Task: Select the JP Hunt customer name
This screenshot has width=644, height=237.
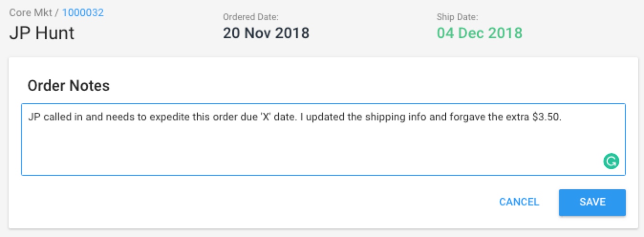Action: pos(42,33)
